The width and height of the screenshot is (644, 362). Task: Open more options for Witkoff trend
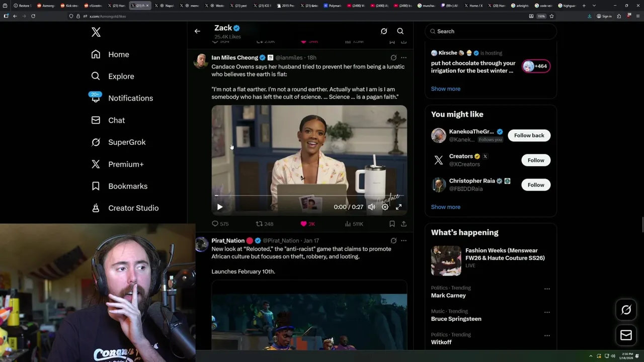[547, 335]
